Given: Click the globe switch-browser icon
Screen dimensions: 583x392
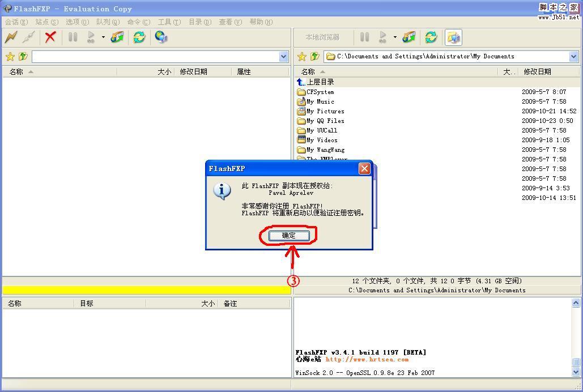Looking at the screenshot, I should click(x=161, y=37).
